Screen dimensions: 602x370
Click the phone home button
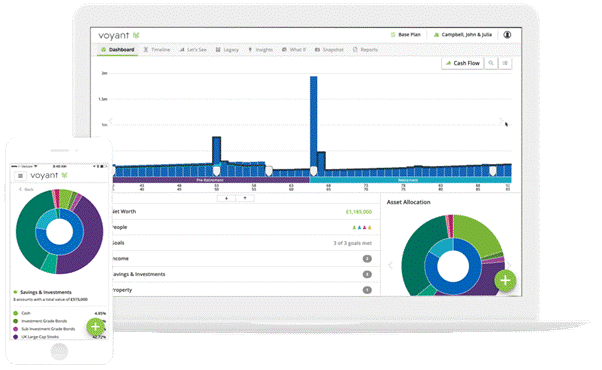pos(59,351)
